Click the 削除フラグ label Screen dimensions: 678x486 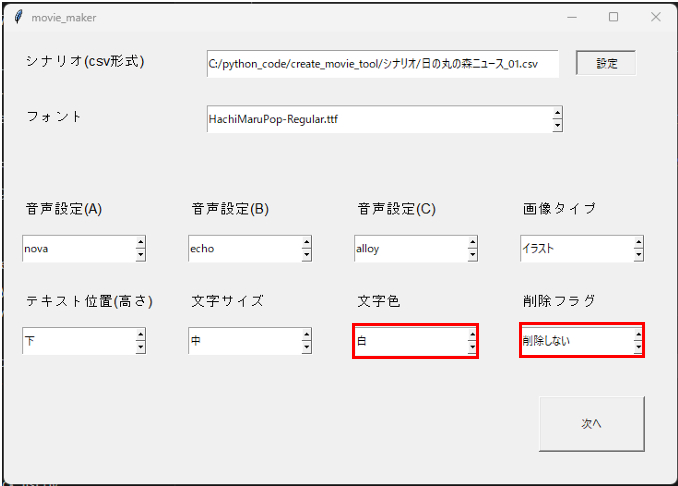pos(559,301)
